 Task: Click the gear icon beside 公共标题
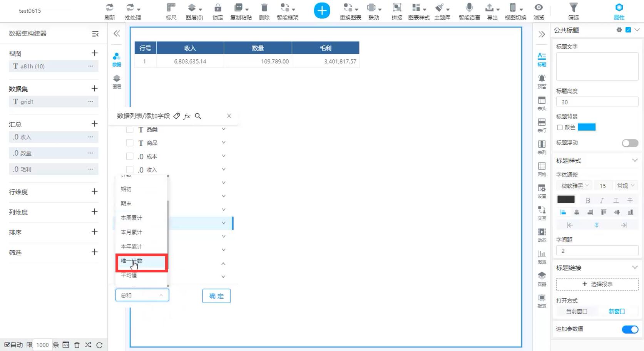coord(619,30)
